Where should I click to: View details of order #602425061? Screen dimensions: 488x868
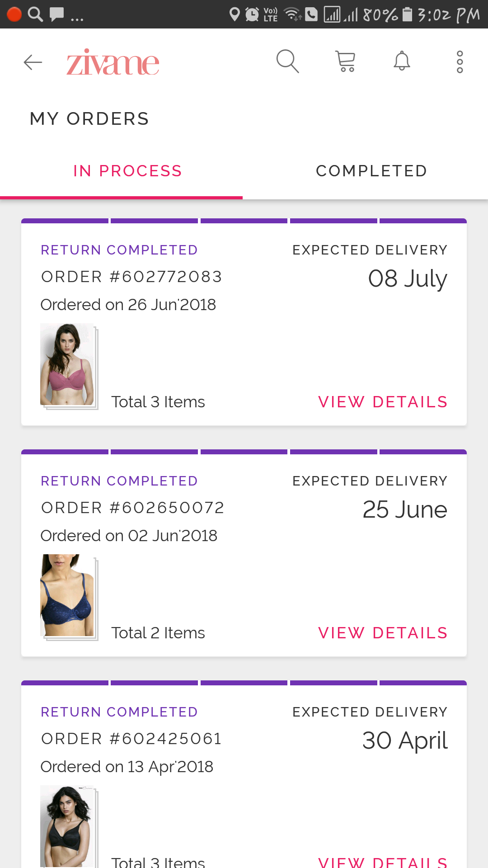[383, 862]
